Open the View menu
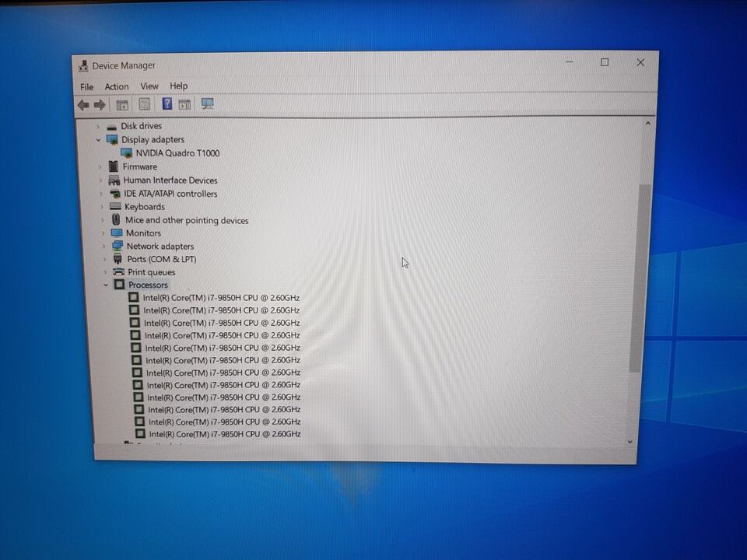 (x=149, y=86)
